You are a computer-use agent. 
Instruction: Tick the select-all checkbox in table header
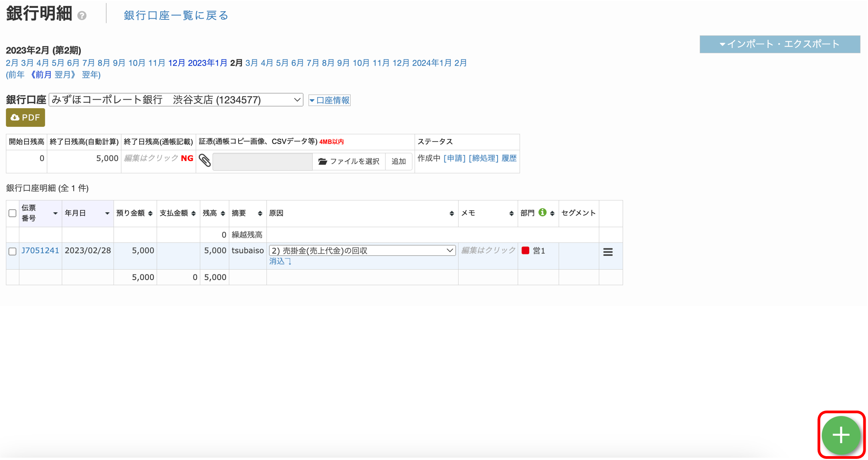[12, 213]
